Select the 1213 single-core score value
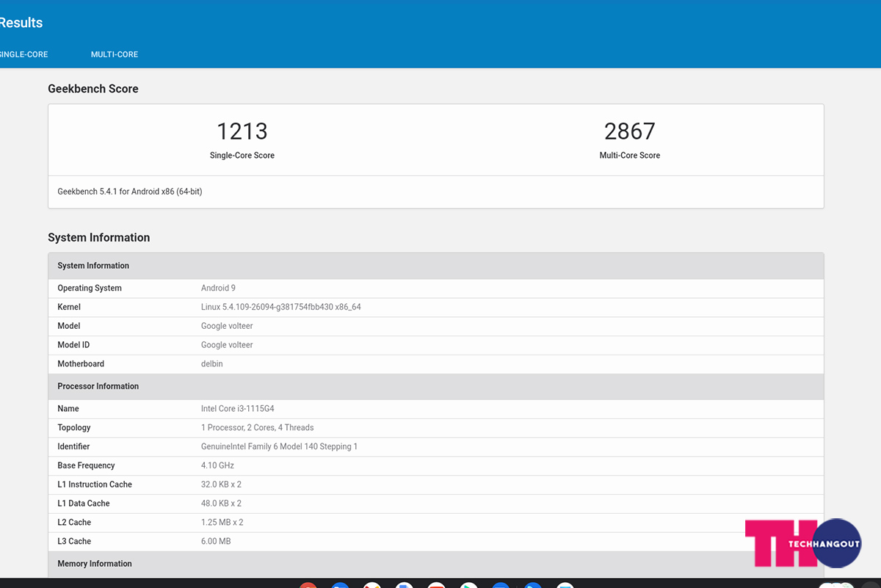Image resolution: width=881 pixels, height=588 pixels. coord(242,131)
